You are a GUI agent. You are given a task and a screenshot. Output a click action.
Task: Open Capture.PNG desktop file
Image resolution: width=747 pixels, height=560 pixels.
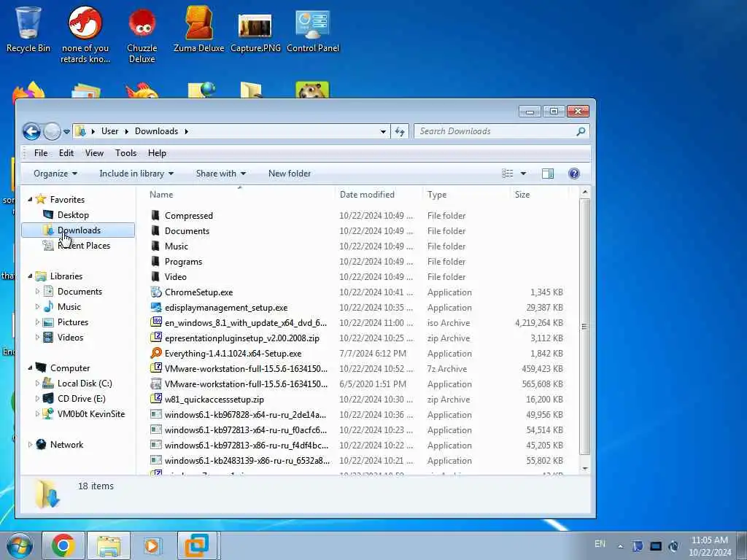coord(255,31)
